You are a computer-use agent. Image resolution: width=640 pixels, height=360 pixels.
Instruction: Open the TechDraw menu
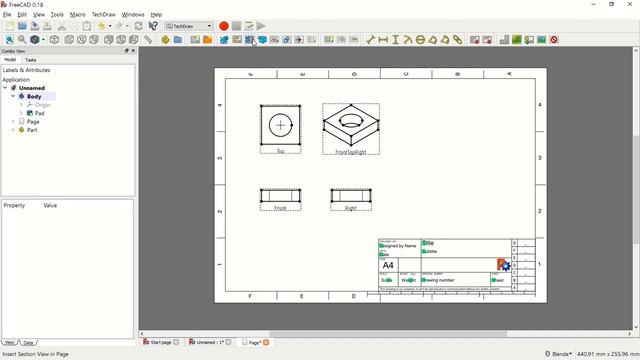pos(104,15)
